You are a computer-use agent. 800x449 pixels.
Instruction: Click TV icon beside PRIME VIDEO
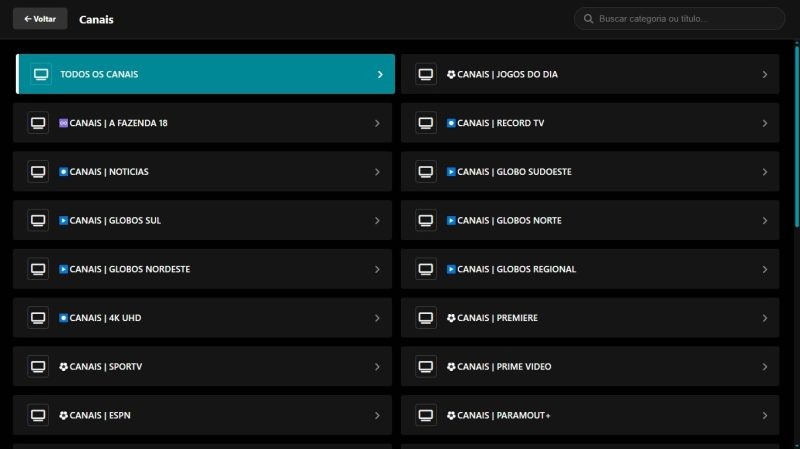[x=426, y=366]
